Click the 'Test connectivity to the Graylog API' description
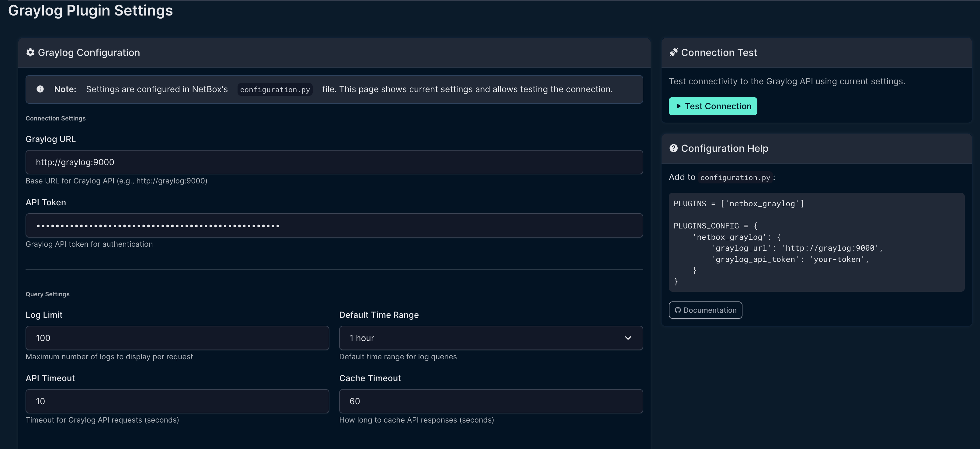Screen dimensions: 980x449 point(787,82)
